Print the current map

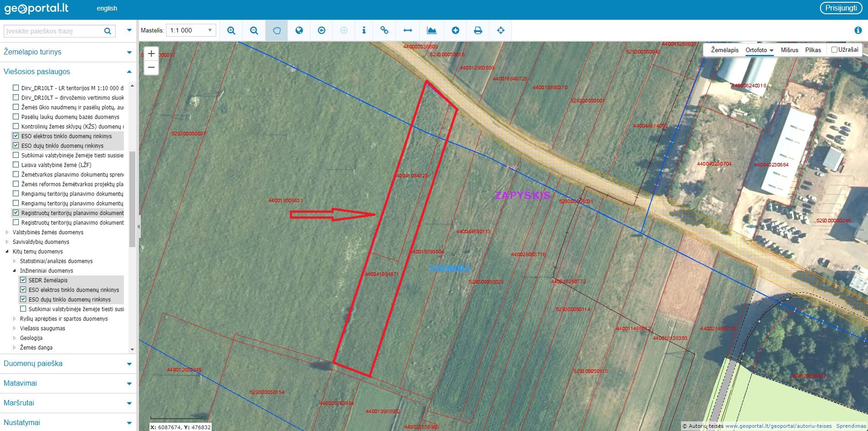tap(478, 31)
